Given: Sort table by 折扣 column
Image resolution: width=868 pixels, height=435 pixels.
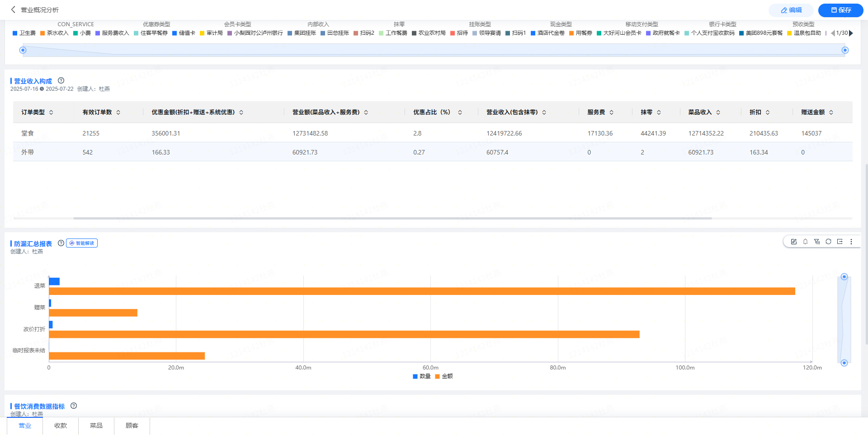Looking at the screenshot, I should click(768, 112).
